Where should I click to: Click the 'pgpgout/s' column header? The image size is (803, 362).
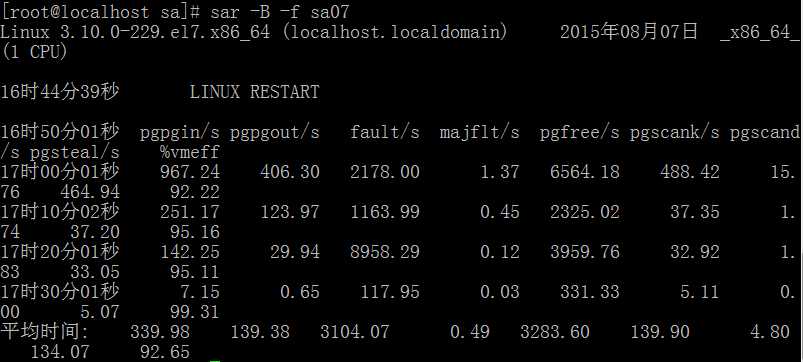pos(274,133)
